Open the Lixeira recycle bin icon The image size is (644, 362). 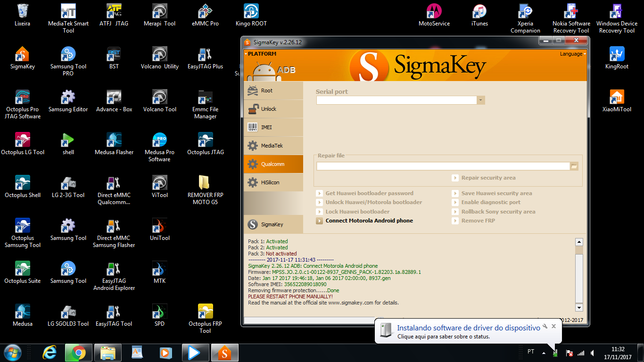[22, 15]
